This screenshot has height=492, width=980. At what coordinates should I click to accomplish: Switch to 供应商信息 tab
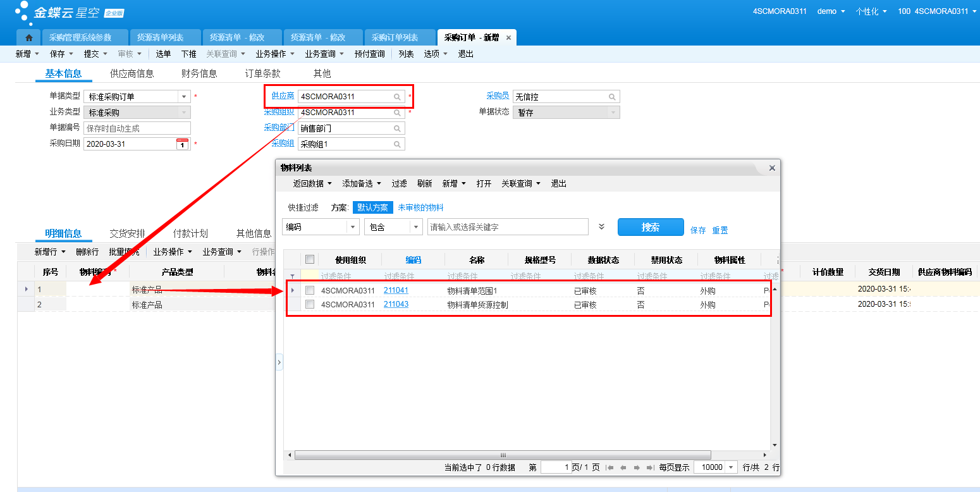pos(132,73)
